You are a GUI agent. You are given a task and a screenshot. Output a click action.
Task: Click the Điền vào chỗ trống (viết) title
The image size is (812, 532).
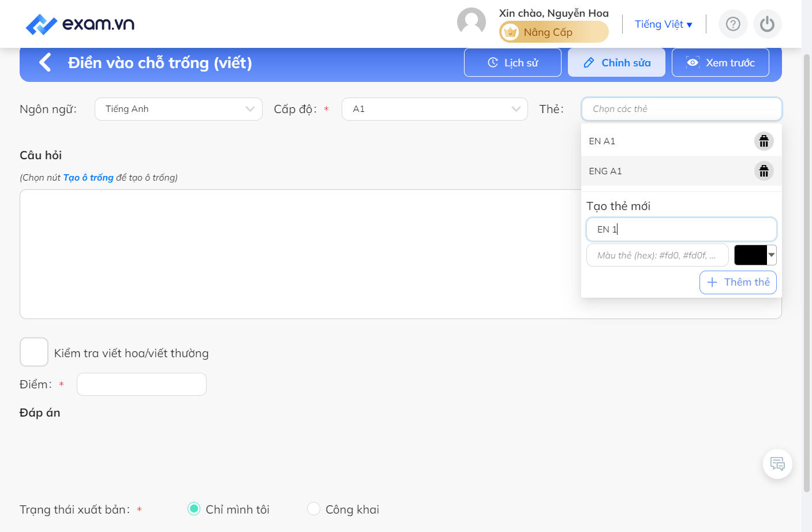coord(160,62)
